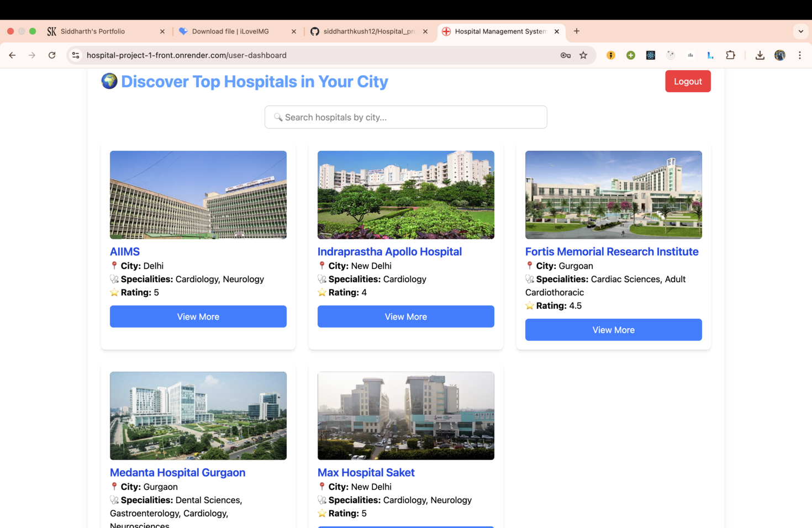Click Max Hospital Saket Rating: 5 text
This screenshot has width=812, height=528.
[x=347, y=513]
